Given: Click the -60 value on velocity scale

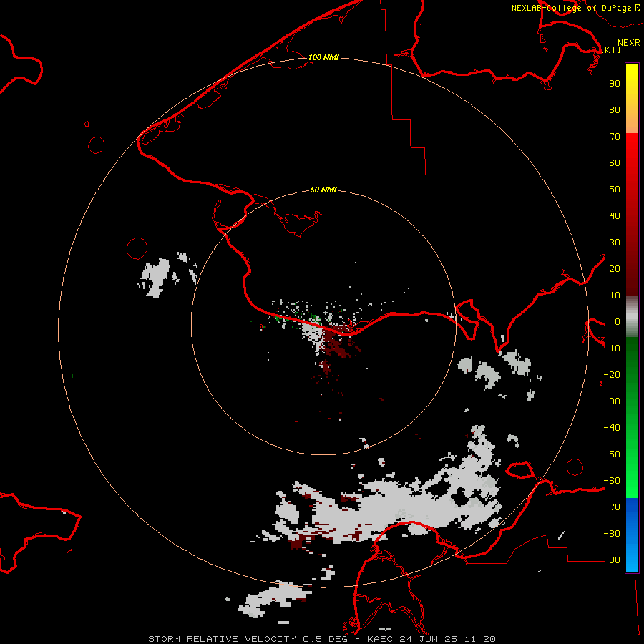Looking at the screenshot, I should tap(612, 481).
